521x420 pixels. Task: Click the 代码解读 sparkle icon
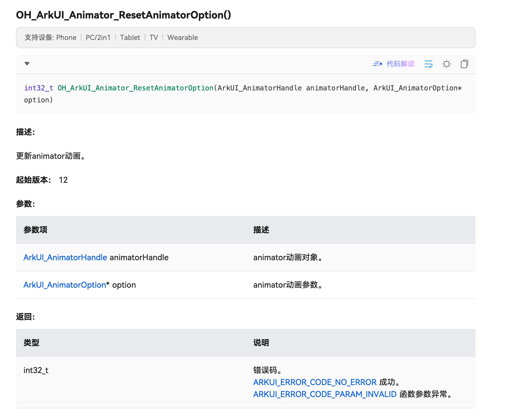(377, 64)
